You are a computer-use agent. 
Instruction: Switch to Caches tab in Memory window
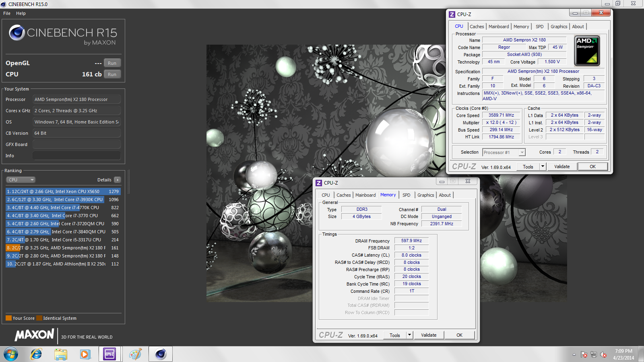tap(344, 195)
